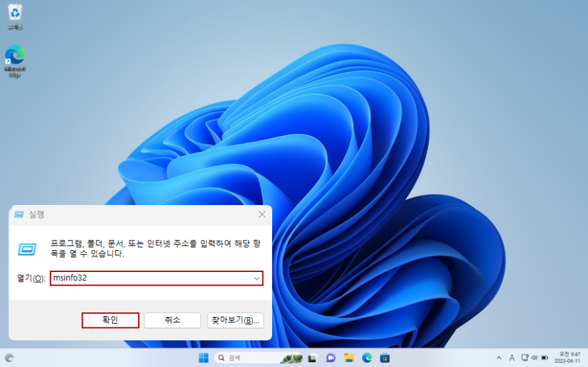Launch Microsoft Edge from the taskbar
Screen dimensions: 588x367
click(x=366, y=358)
